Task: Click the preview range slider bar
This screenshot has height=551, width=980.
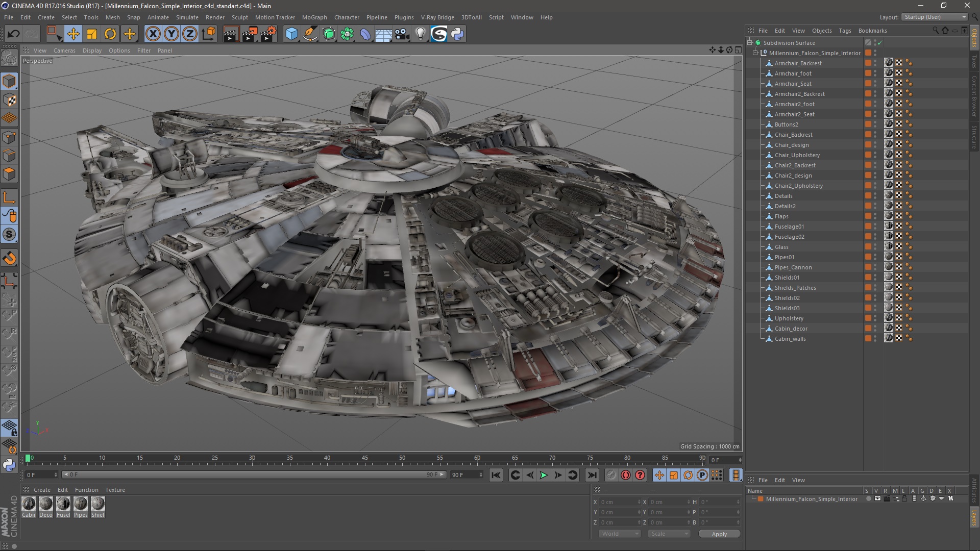Action: [254, 475]
